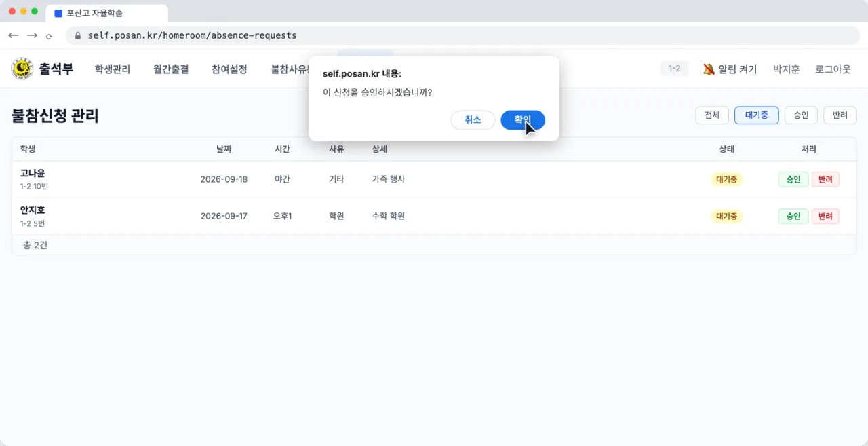Click the 상태 column header
This screenshot has width=868, height=446.
click(x=726, y=149)
